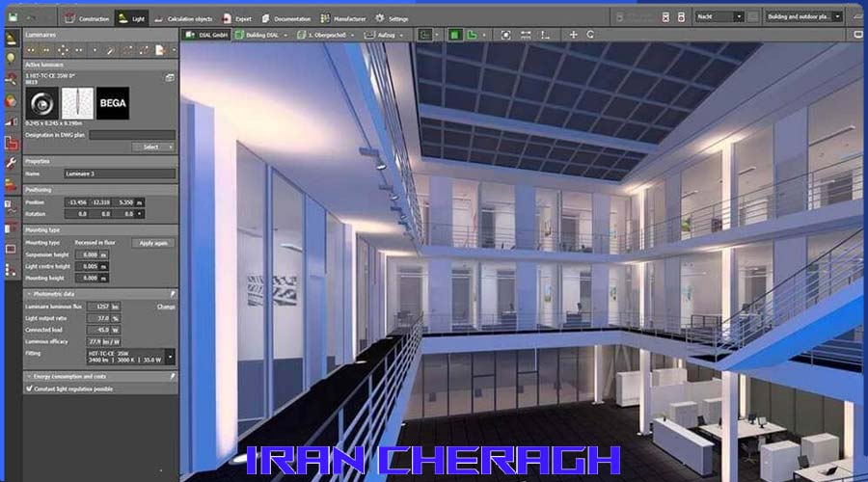
Task: Click the rotate view icon
Action: click(590, 35)
